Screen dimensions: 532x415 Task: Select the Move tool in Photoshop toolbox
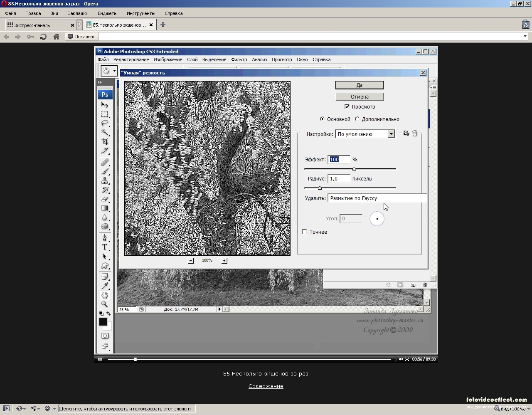(105, 105)
